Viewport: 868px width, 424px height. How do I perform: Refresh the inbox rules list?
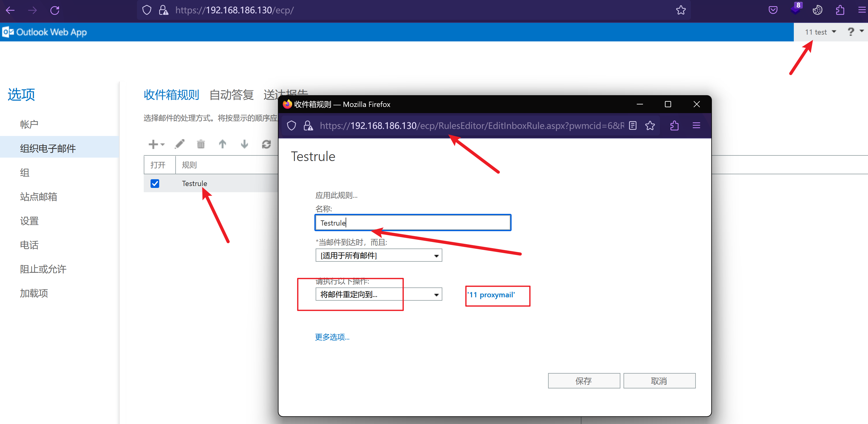(266, 144)
